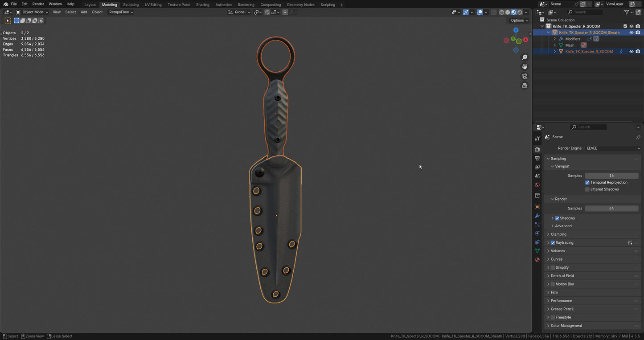644x340 pixels.
Task: Click the RetopoFlow header button
Action: tap(121, 12)
